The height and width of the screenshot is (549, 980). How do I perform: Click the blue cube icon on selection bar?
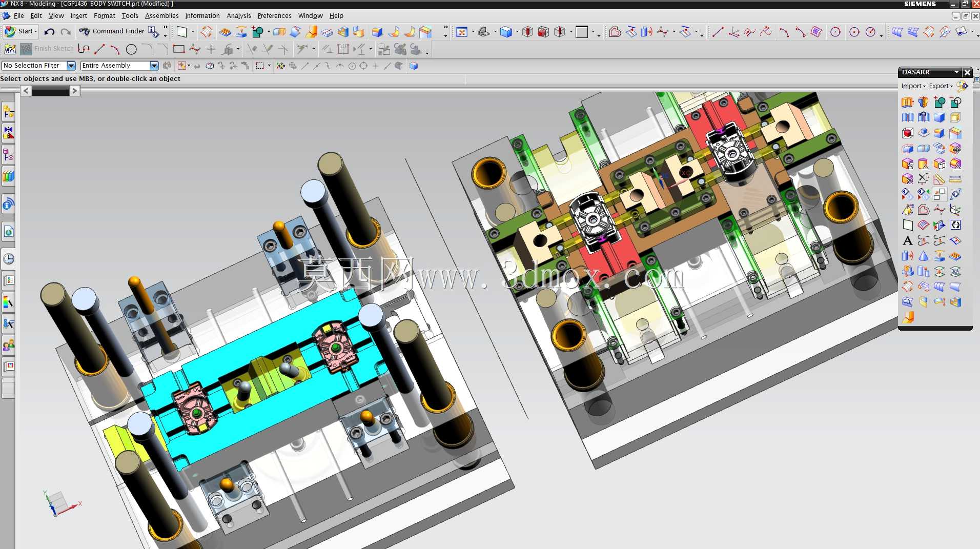(414, 66)
